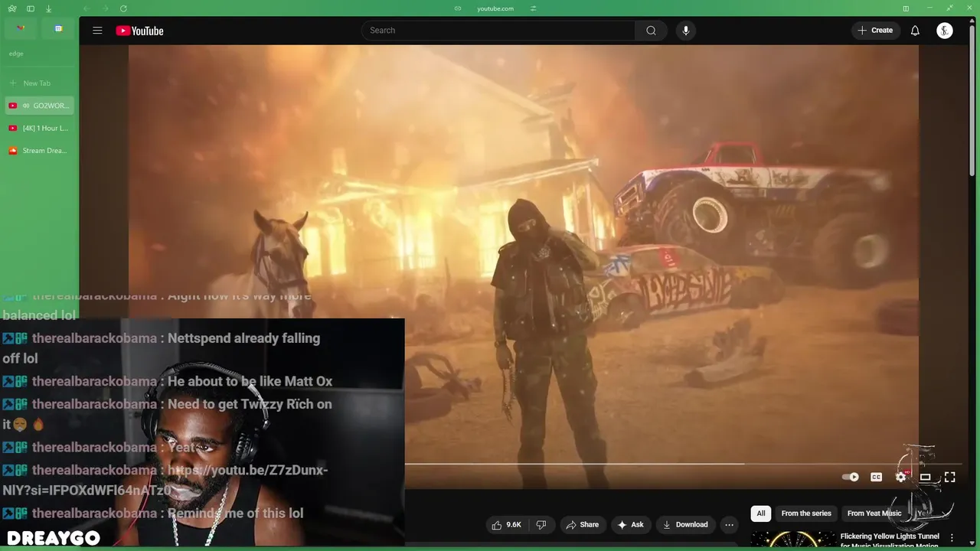
Task: Open the more actions ellipsis under the video
Action: click(x=729, y=524)
